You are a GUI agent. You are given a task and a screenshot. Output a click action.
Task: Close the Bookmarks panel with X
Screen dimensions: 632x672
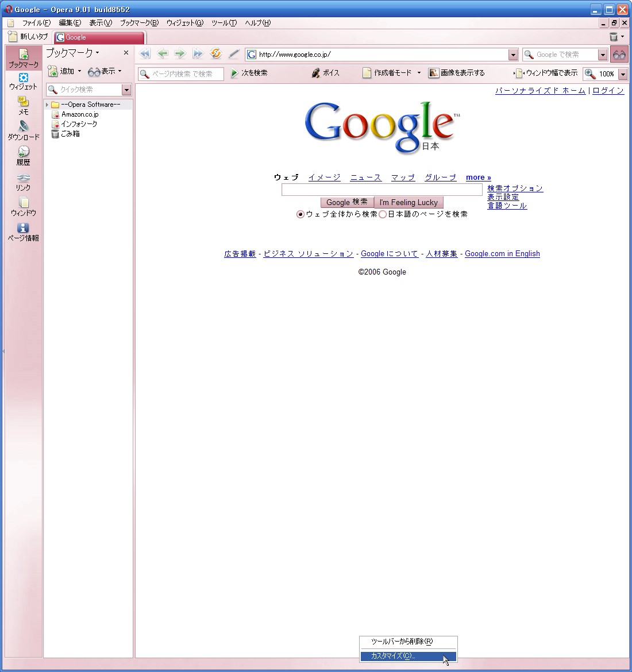[126, 53]
